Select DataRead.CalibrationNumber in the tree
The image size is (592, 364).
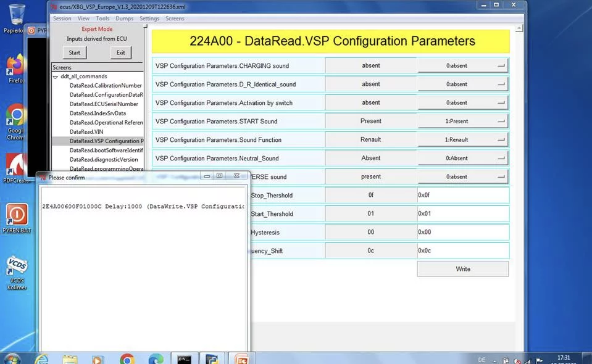[106, 86]
